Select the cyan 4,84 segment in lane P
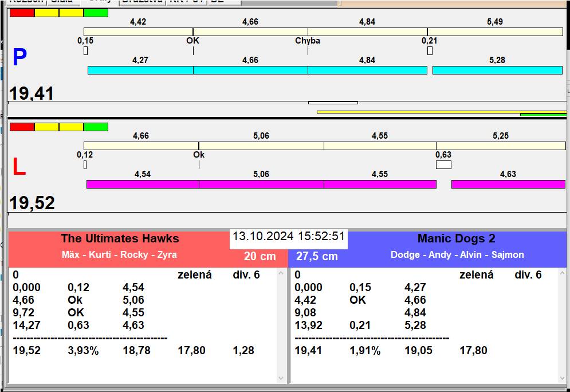This screenshot has height=392, width=570. click(367, 70)
